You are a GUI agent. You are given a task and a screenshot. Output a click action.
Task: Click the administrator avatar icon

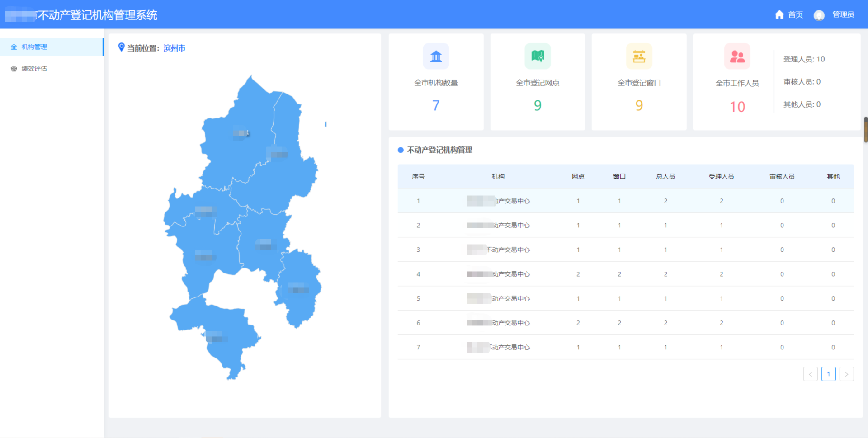tap(819, 15)
